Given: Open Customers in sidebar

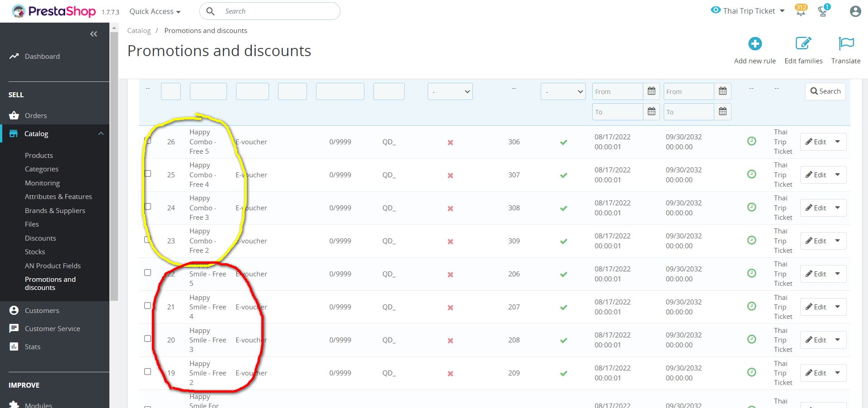Looking at the screenshot, I should (42, 310).
